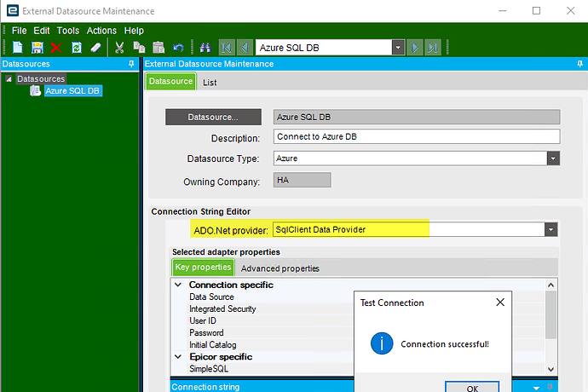Click the Undo arrow icon
This screenshot has height=392, width=588.
pyautogui.click(x=178, y=48)
